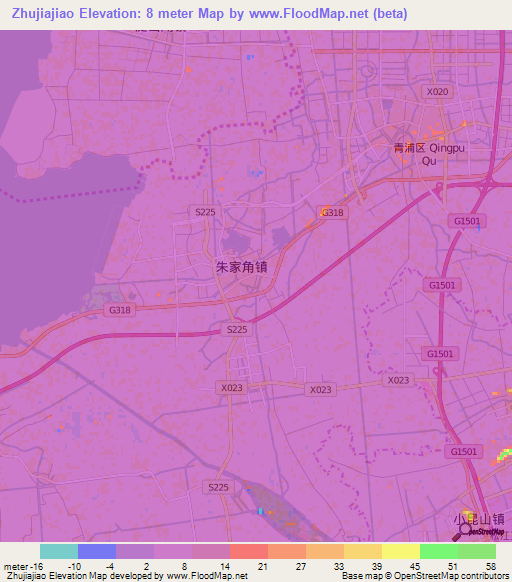Click the G318 label beside the lake shore

tap(120, 310)
